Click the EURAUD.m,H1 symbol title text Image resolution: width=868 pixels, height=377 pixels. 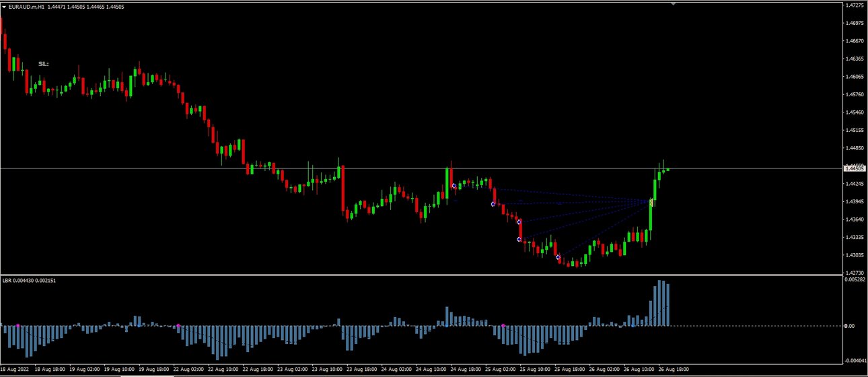click(27, 6)
